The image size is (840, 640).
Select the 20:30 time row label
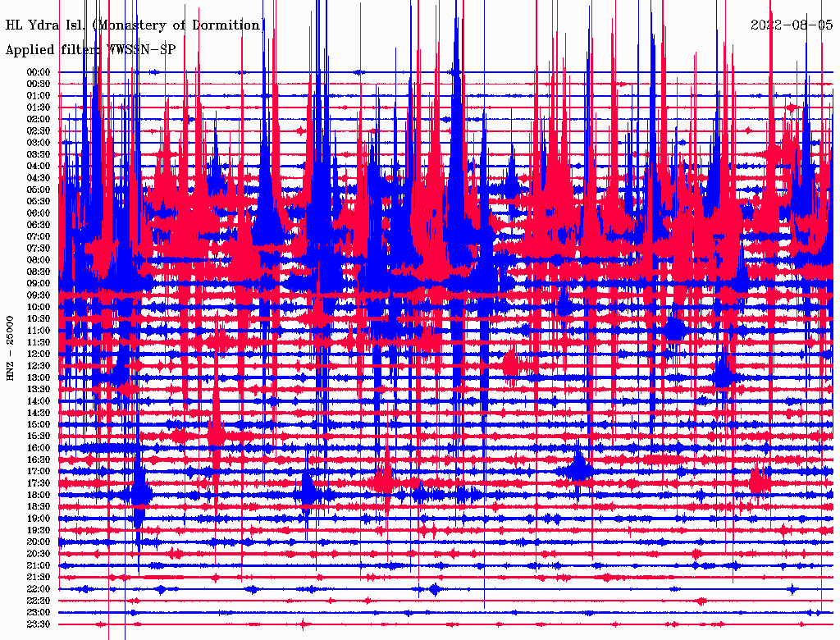[x=39, y=554]
